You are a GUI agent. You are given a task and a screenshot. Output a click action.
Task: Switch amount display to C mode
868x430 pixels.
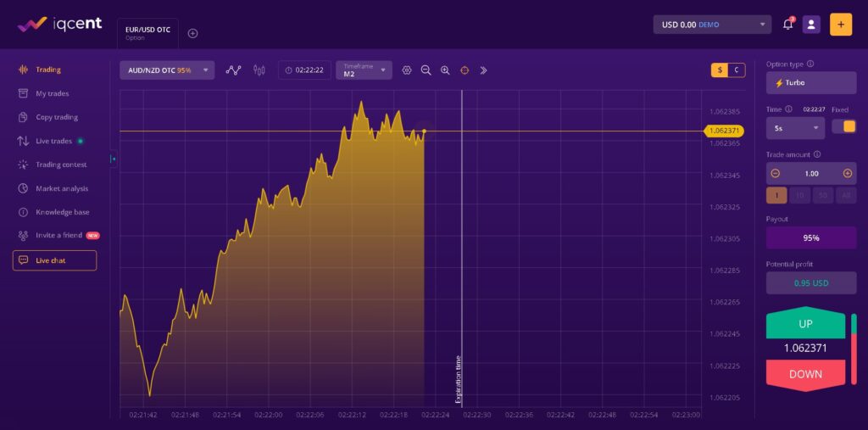(737, 70)
